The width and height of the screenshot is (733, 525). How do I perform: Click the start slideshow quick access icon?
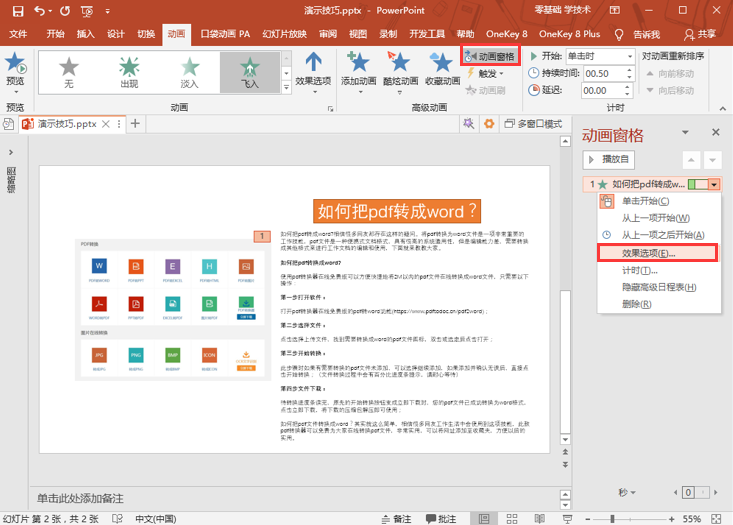click(87, 11)
